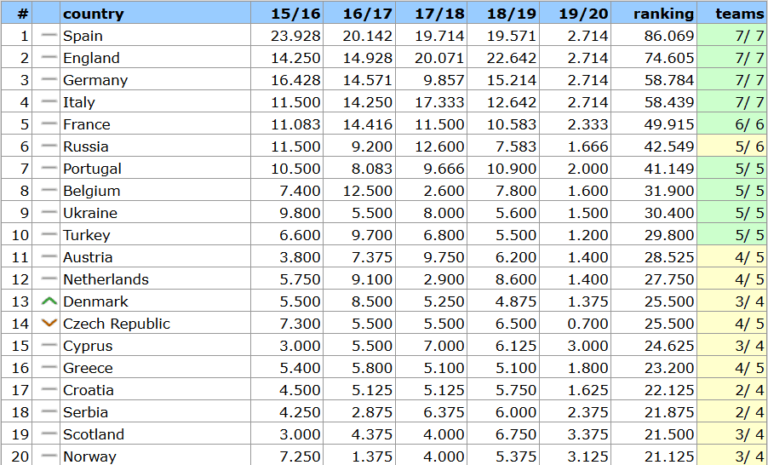Click the down arrow beside Czech Republic
768x465 pixels.
coord(48,323)
